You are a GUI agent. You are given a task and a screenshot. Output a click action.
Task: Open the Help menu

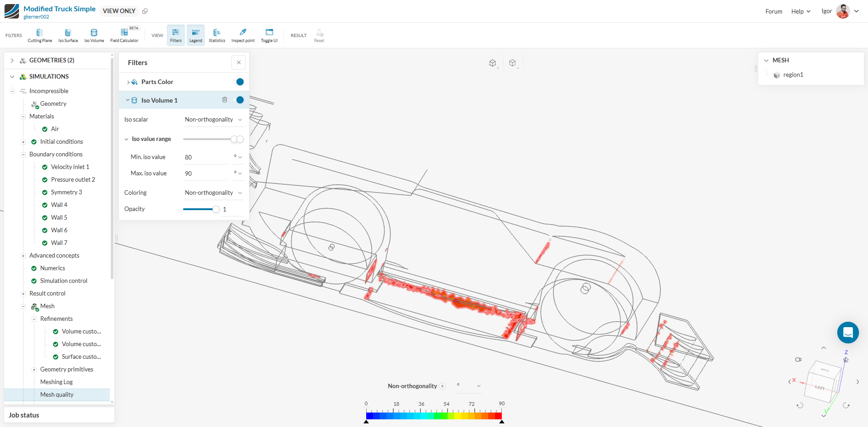(801, 11)
